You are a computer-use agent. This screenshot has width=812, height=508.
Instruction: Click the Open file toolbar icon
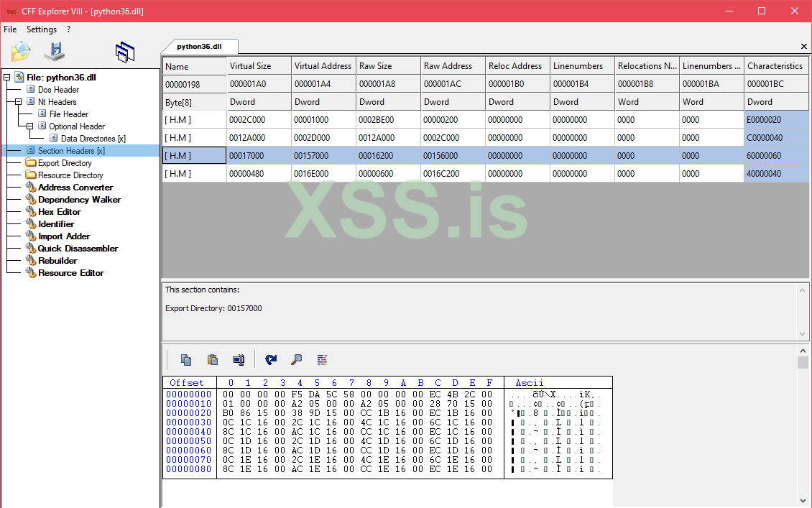click(21, 51)
